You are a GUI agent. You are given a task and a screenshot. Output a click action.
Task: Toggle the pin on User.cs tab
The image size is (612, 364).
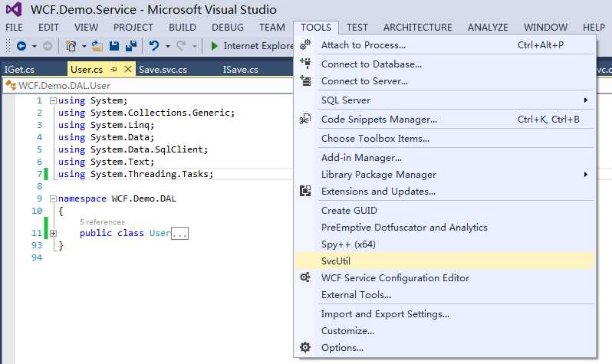114,70
